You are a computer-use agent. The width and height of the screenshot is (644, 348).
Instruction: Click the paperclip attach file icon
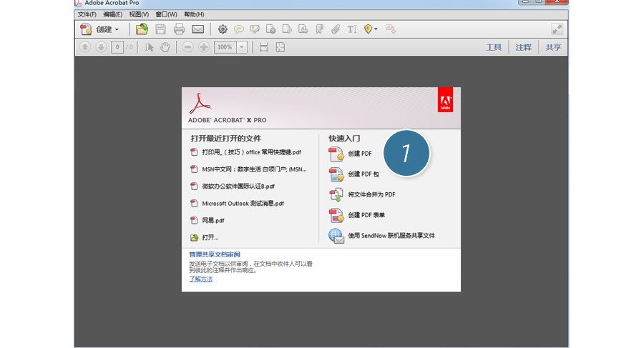[336, 29]
